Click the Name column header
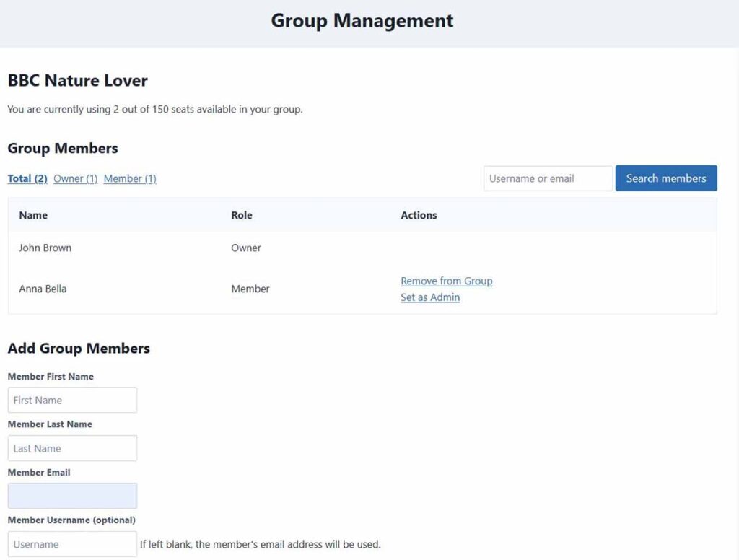 pyautogui.click(x=33, y=215)
